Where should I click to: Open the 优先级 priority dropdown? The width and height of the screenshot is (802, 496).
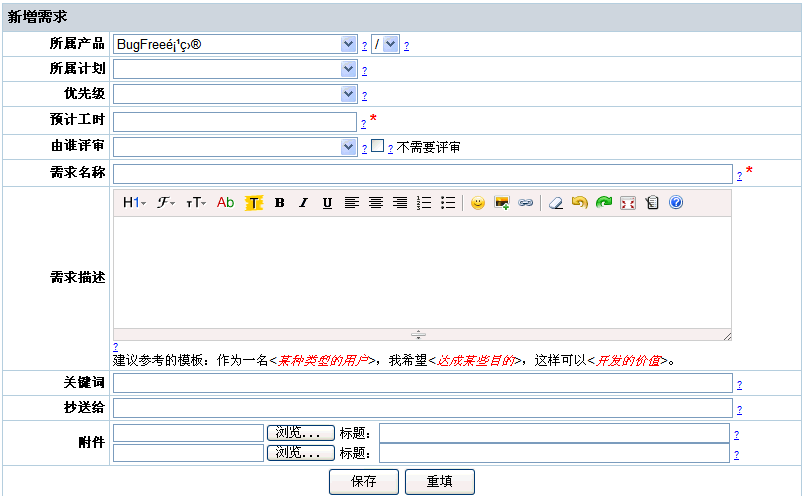[235, 94]
